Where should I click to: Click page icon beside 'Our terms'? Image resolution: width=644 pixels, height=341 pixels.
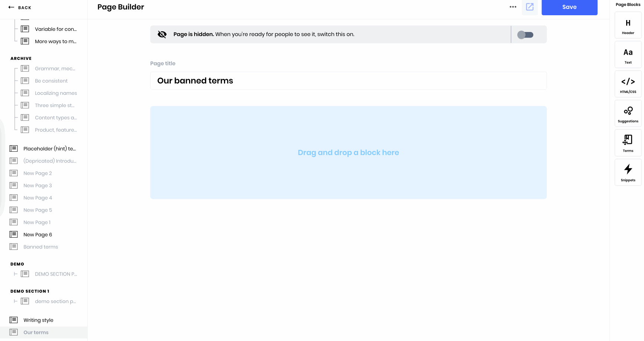click(13, 332)
